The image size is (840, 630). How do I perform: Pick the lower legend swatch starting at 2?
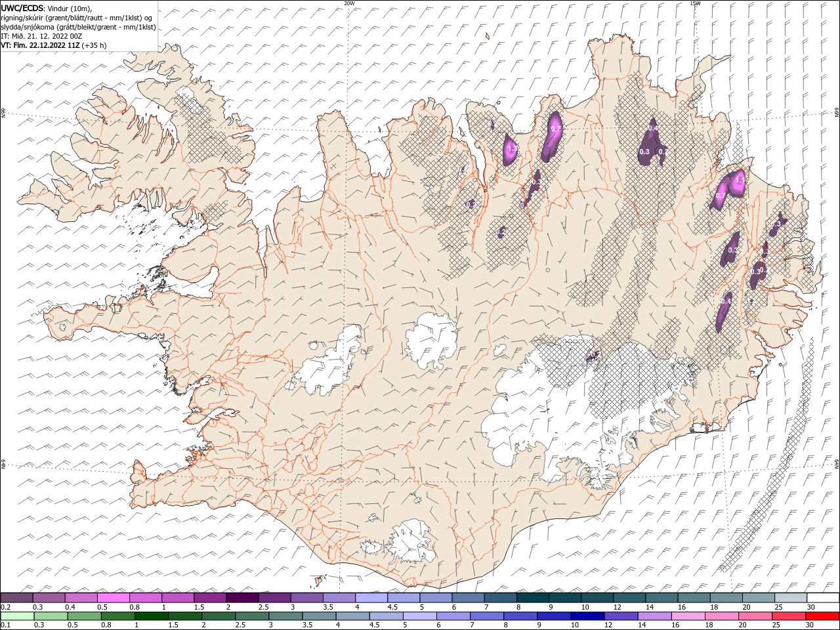(x=219, y=616)
